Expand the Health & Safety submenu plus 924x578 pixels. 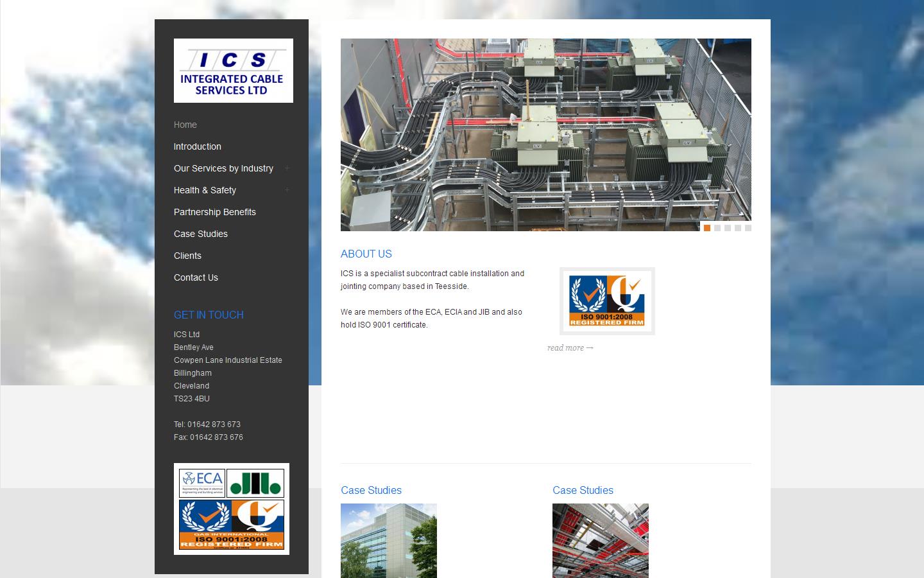287,190
